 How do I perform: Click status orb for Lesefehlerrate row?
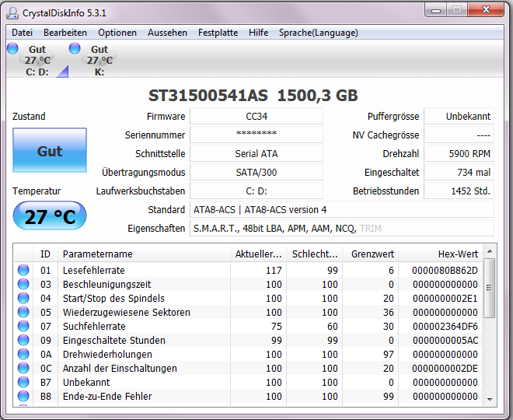23,270
